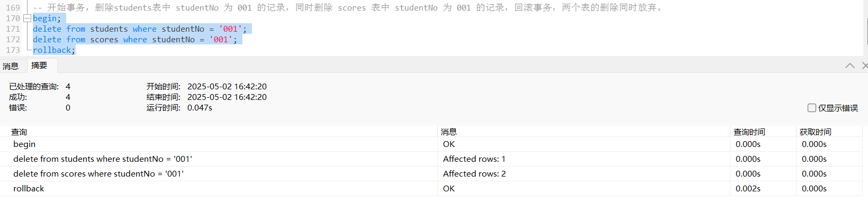The image size is (868, 203).
Task: Select the rollback query row
Action: pyautogui.click(x=434, y=189)
